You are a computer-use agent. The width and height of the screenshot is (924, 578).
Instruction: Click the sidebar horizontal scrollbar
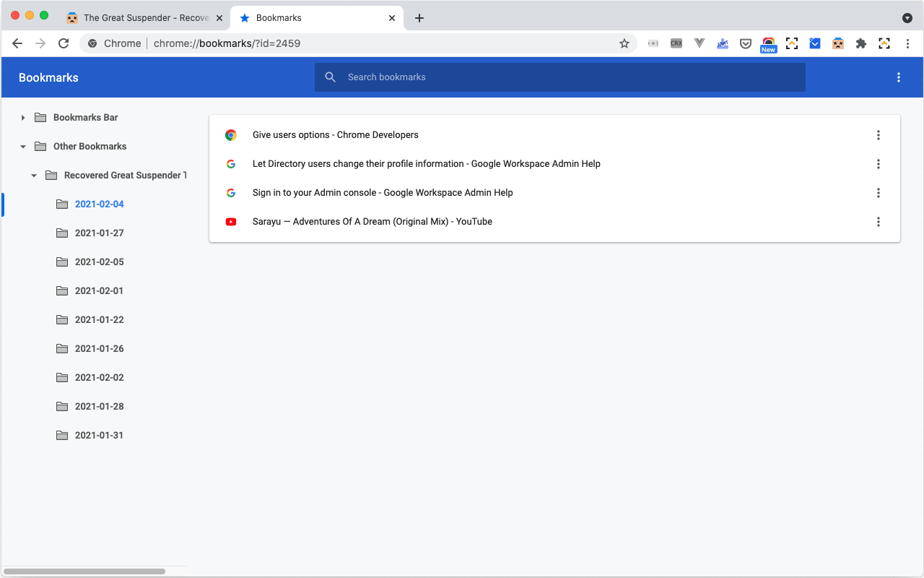[x=84, y=571]
